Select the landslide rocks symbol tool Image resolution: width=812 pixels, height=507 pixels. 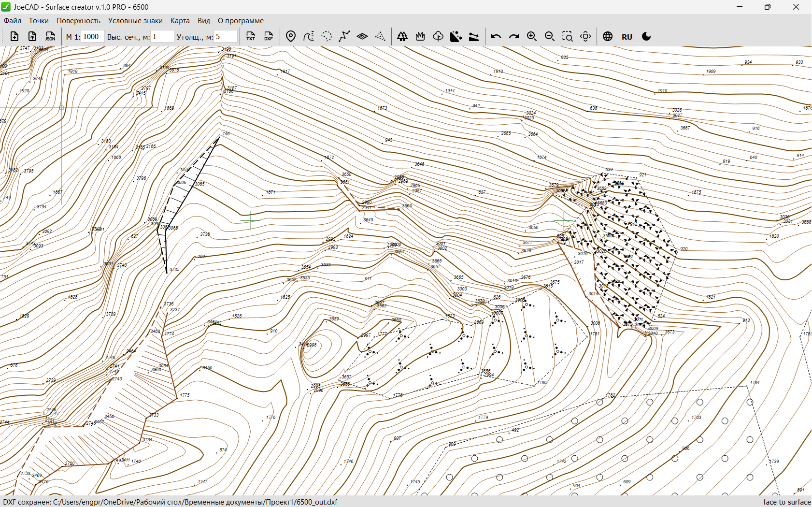(x=456, y=37)
